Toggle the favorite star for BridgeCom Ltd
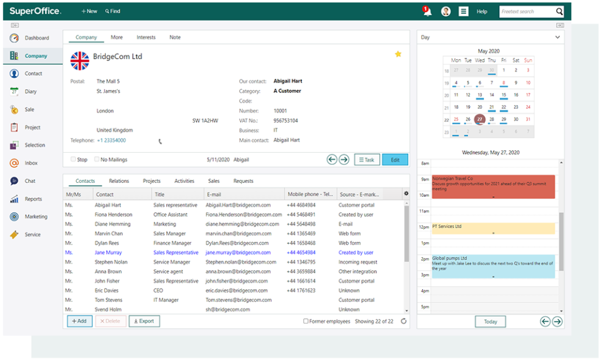Image resolution: width=604 pixels, height=364 pixels. pyautogui.click(x=398, y=54)
